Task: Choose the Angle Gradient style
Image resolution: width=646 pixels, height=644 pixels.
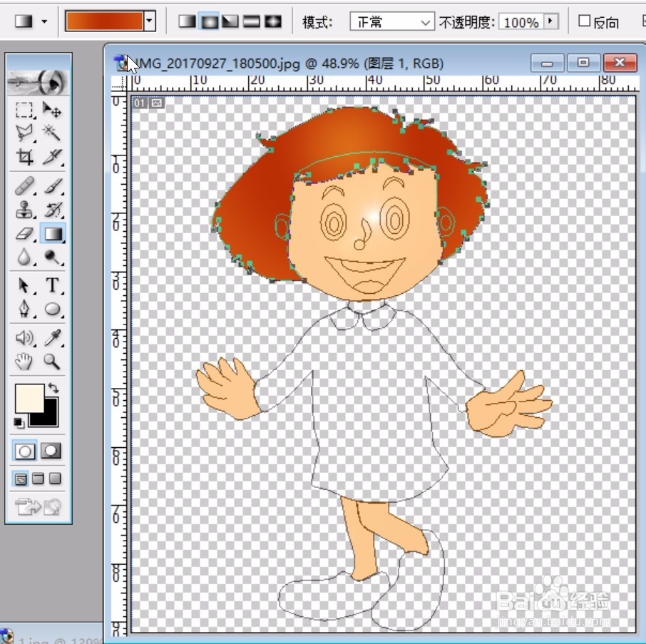Action: tap(230, 21)
